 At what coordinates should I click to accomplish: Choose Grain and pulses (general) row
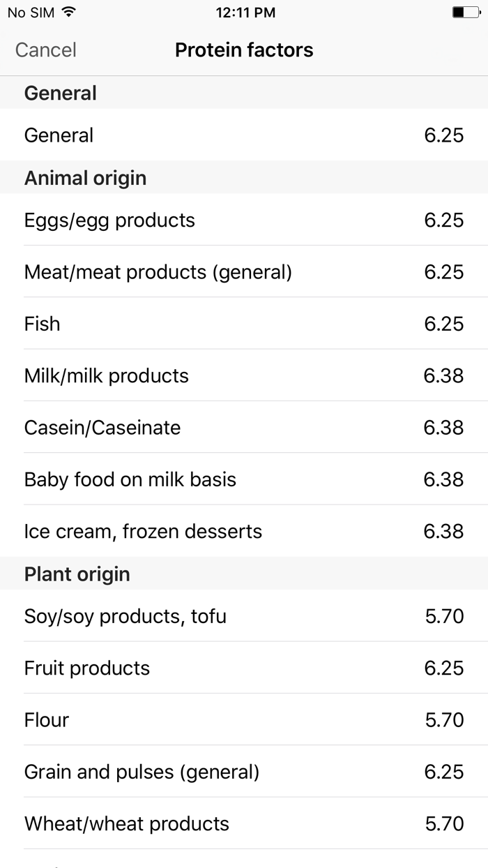pos(244,772)
